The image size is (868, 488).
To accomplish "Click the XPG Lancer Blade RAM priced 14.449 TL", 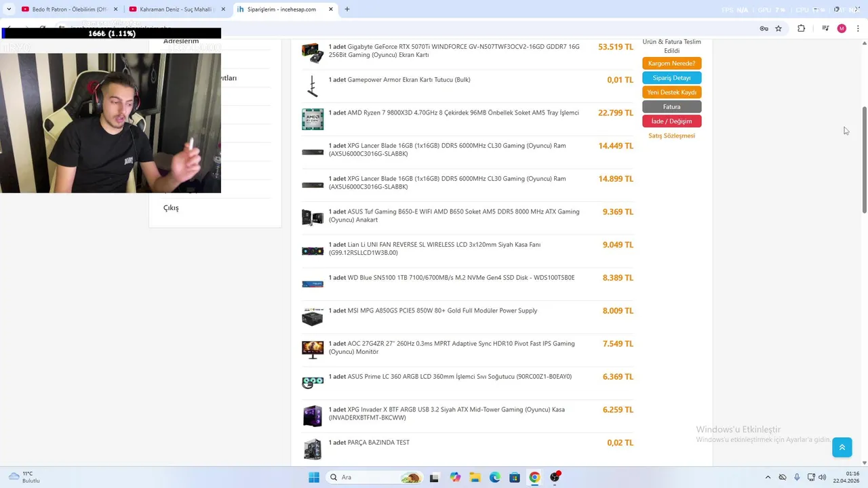I will coord(448,150).
